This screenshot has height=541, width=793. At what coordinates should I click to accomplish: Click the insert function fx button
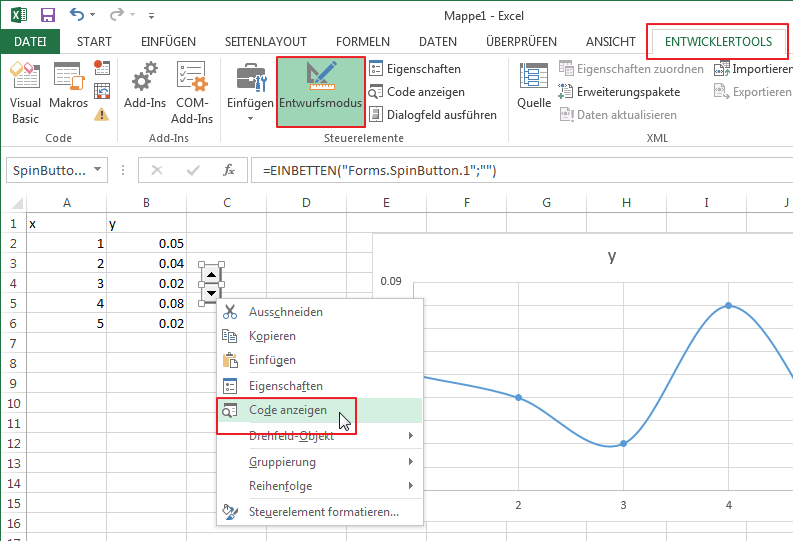[x=229, y=170]
